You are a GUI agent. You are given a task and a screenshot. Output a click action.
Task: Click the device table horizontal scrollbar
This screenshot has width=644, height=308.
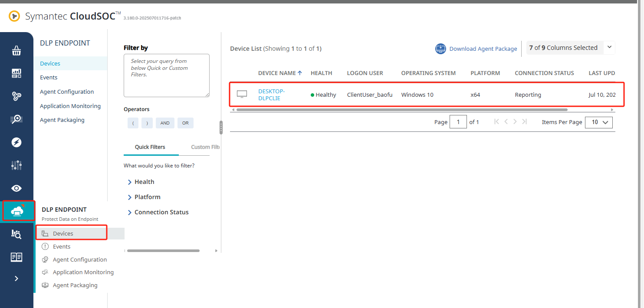(x=402, y=110)
